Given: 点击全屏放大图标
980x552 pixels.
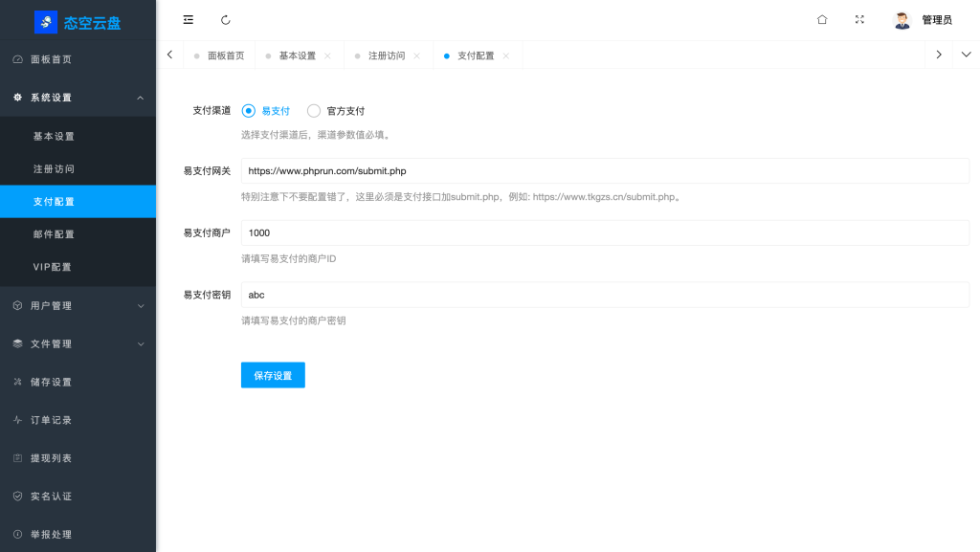Looking at the screenshot, I should coord(859,19).
